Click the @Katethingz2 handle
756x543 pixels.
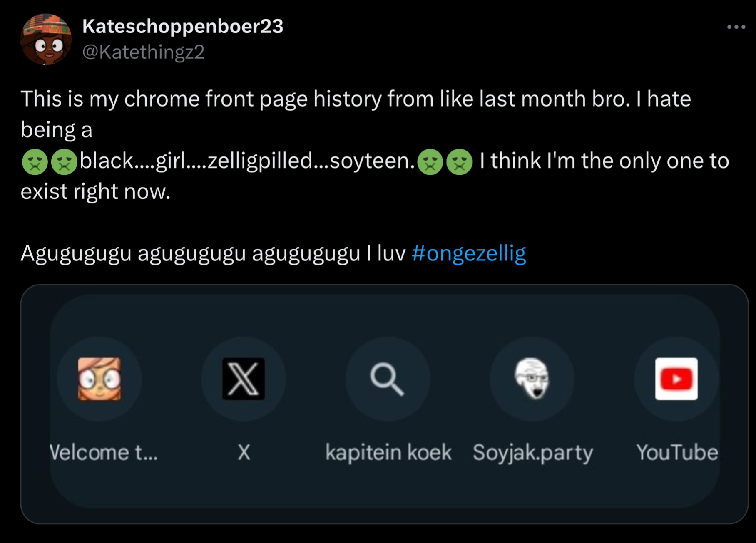pyautogui.click(x=143, y=52)
